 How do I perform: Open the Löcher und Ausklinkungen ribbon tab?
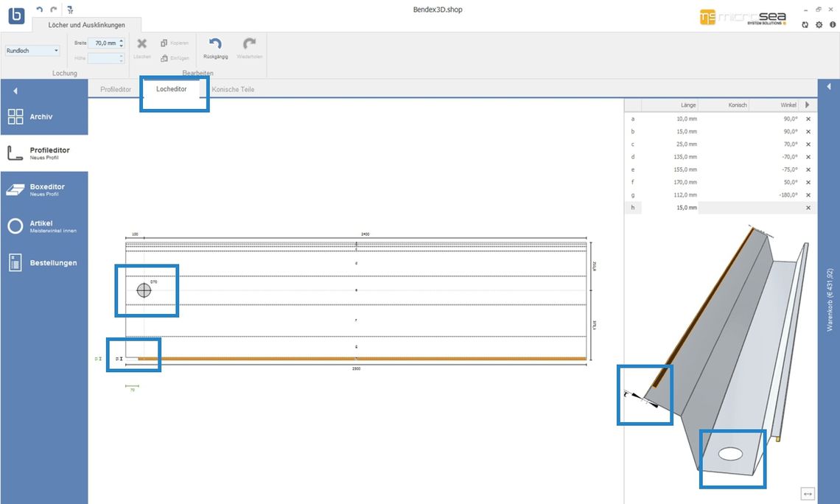click(x=87, y=24)
